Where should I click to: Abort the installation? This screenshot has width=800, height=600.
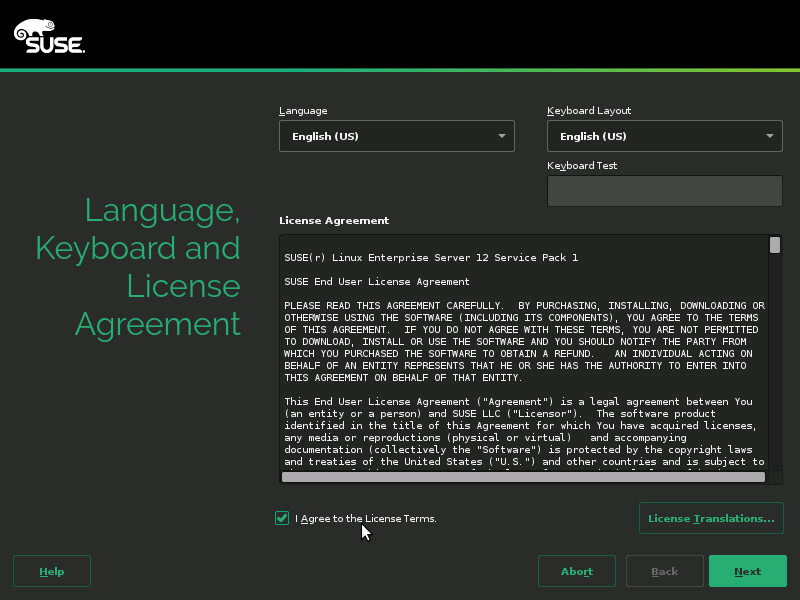point(577,571)
